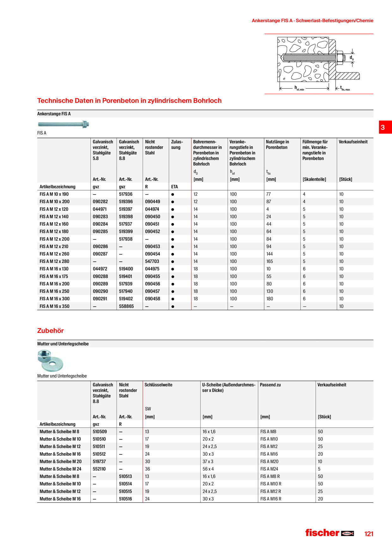Click article number 519401
The width and height of the screenshot is (392, 555).
(x=126, y=277)
